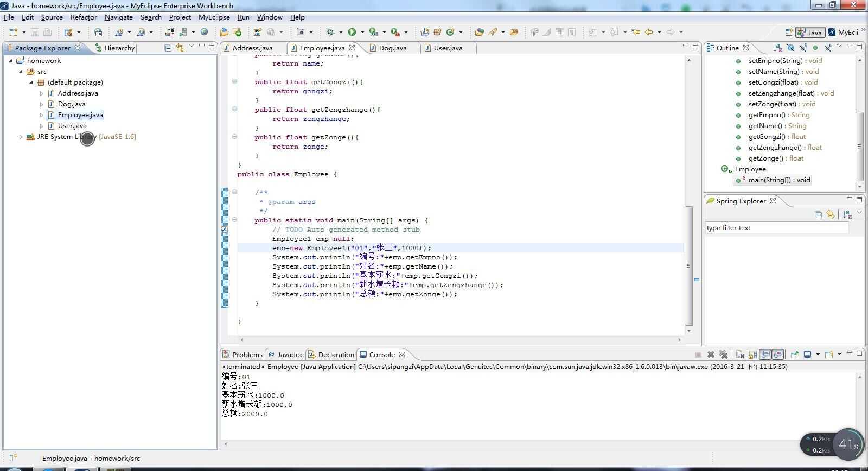Click the green Run button icon
Image resolution: width=868 pixels, height=471 pixels.
(352, 32)
